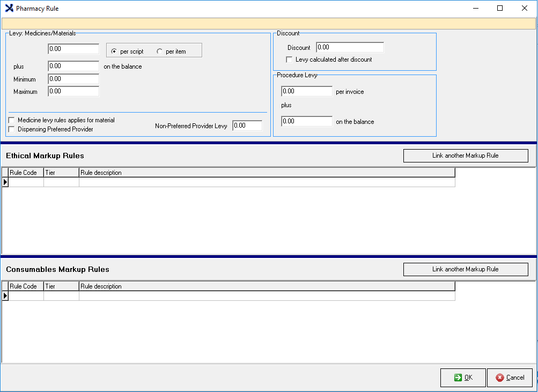The image size is (538, 392).
Task: Select row indicator arrow in Ethical Markup grid
Action: (5, 182)
